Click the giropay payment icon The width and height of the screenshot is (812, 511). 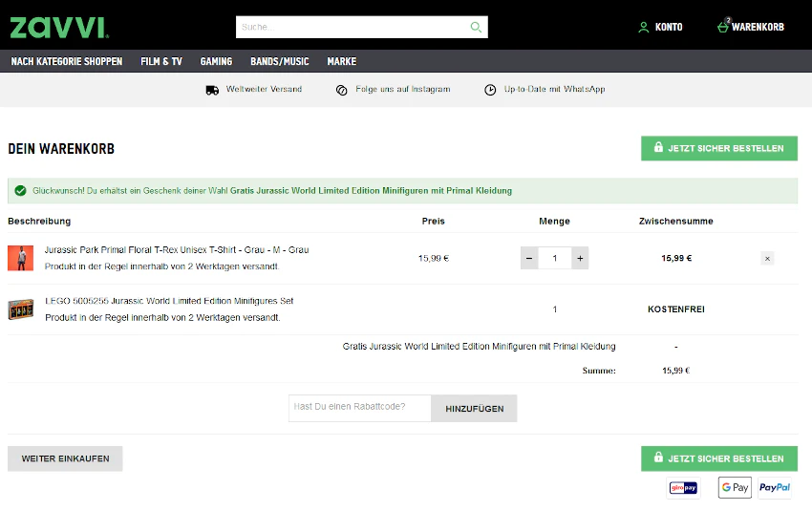tap(683, 488)
